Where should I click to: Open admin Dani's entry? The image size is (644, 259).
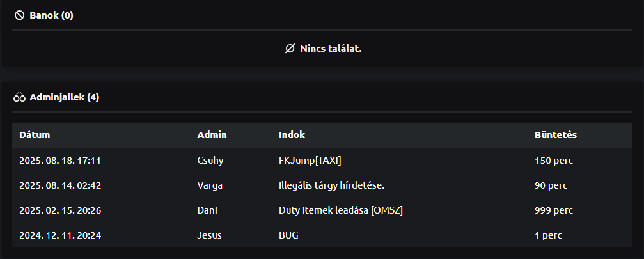[x=207, y=210]
